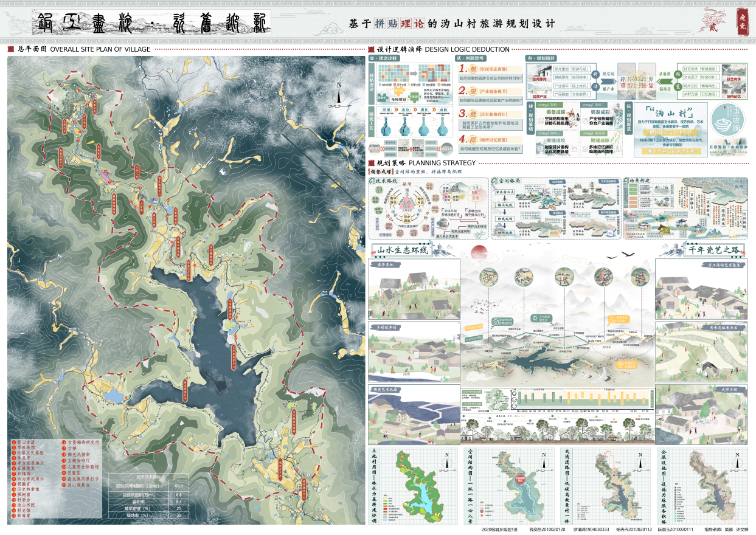
Task: Click the red square beside DESIGN LOGIC DEDUCTION
Action: tap(371, 49)
